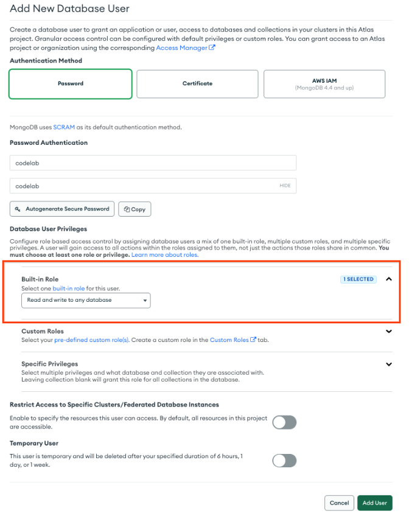
Task: Collapse the Built-in Role section chevron
Action: (x=389, y=279)
